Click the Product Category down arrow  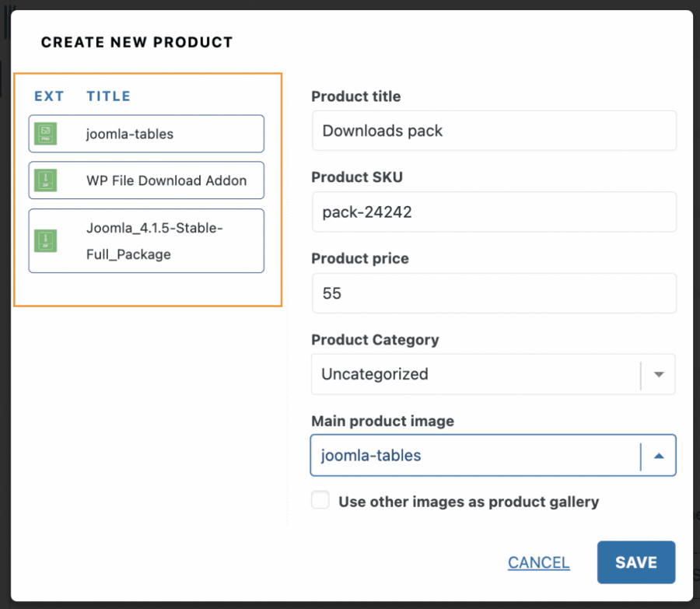(x=659, y=374)
